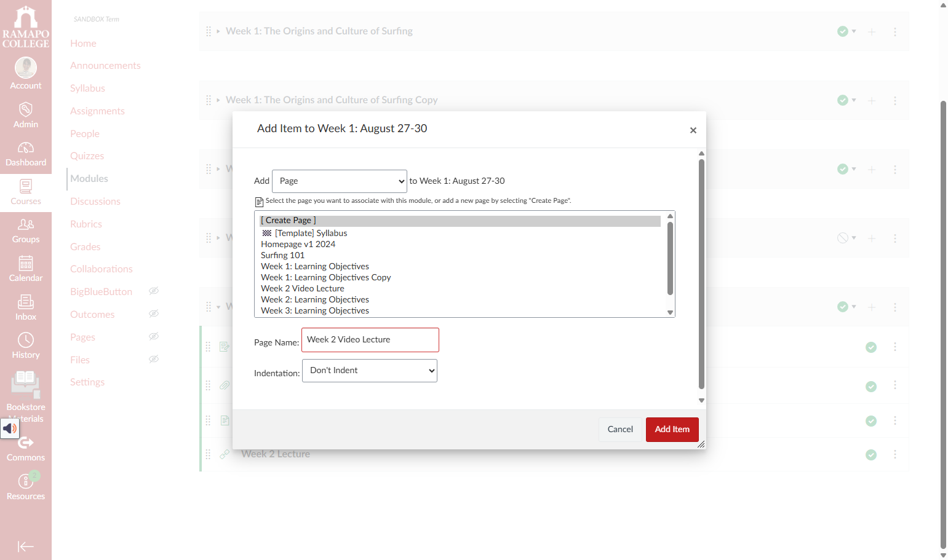Click the hidden eye icon beside BigBlueButton
This screenshot has height=560, width=948.
tap(154, 291)
